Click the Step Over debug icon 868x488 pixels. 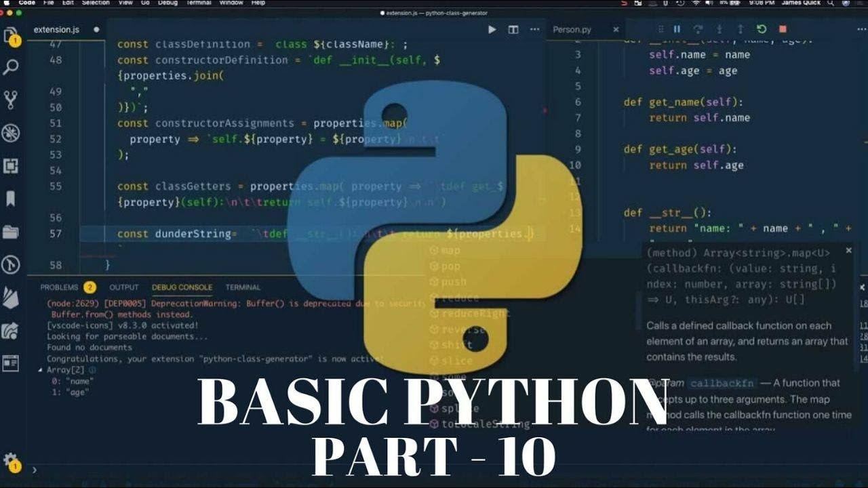pyautogui.click(x=698, y=29)
